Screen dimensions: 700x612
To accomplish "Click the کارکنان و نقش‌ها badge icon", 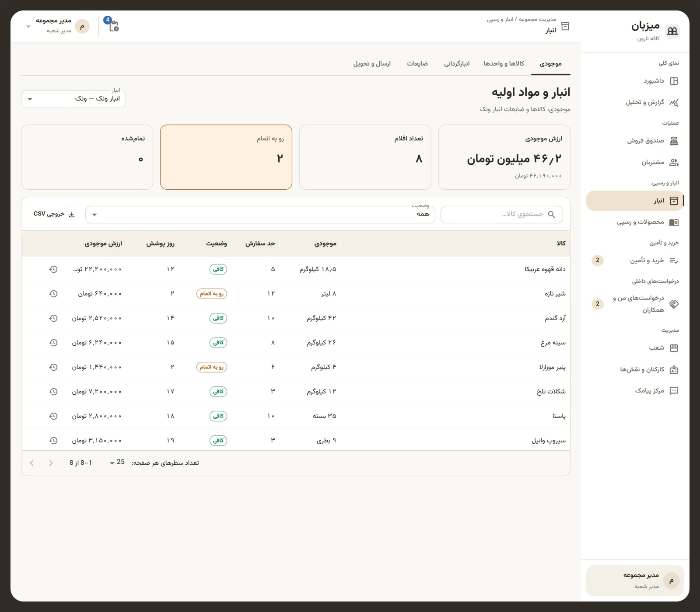I will (674, 369).
